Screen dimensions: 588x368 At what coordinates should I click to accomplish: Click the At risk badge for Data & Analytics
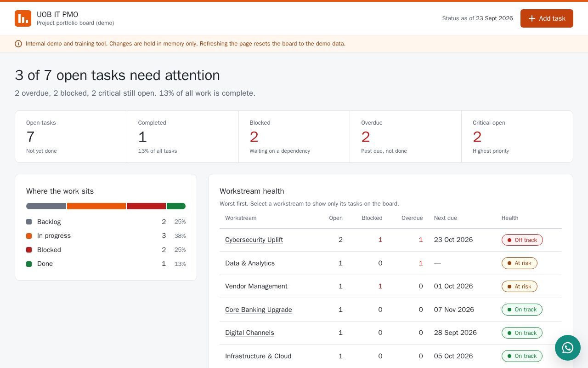519,263
